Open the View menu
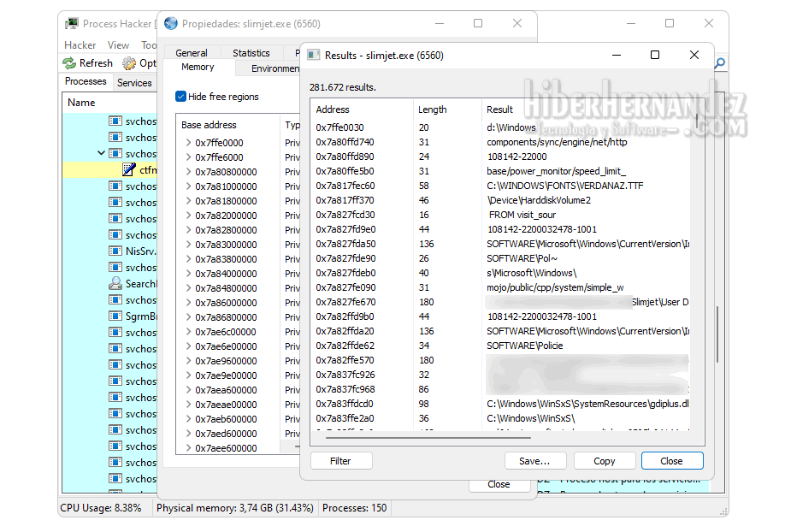Image resolution: width=785 pixels, height=532 pixels. (x=118, y=45)
